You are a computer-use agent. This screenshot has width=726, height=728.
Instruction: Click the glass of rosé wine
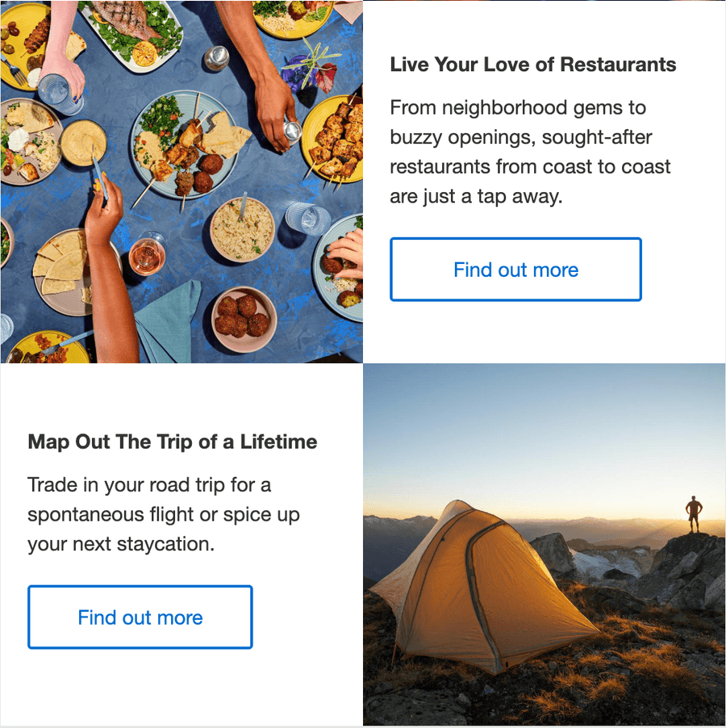click(147, 257)
